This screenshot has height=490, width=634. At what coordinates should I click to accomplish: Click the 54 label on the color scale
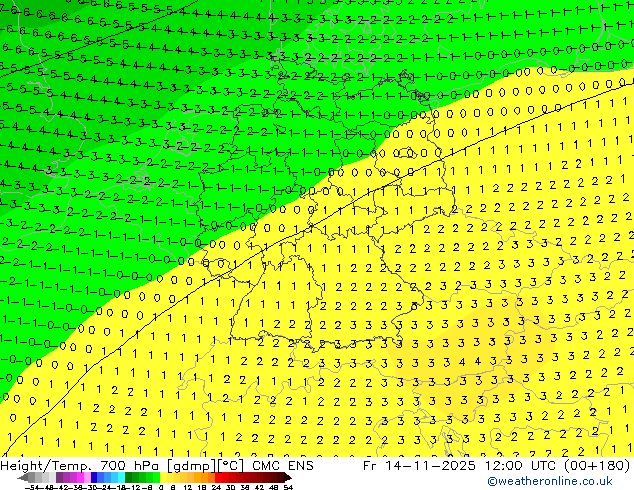click(x=288, y=488)
